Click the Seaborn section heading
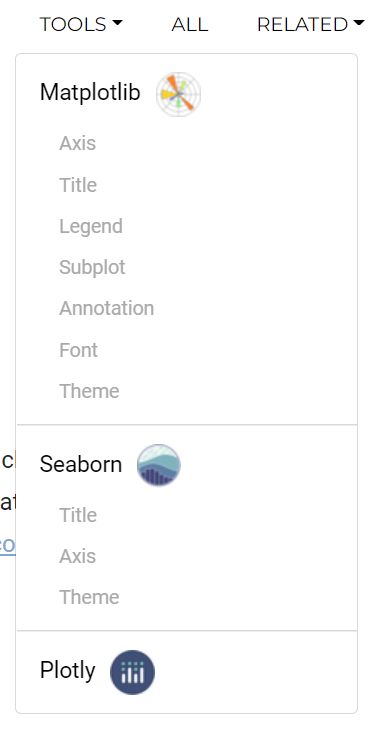The image size is (381, 734). (x=81, y=464)
